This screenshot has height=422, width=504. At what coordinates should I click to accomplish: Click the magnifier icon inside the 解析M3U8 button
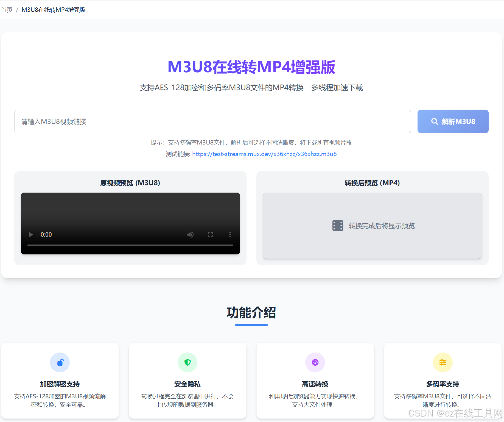click(435, 121)
